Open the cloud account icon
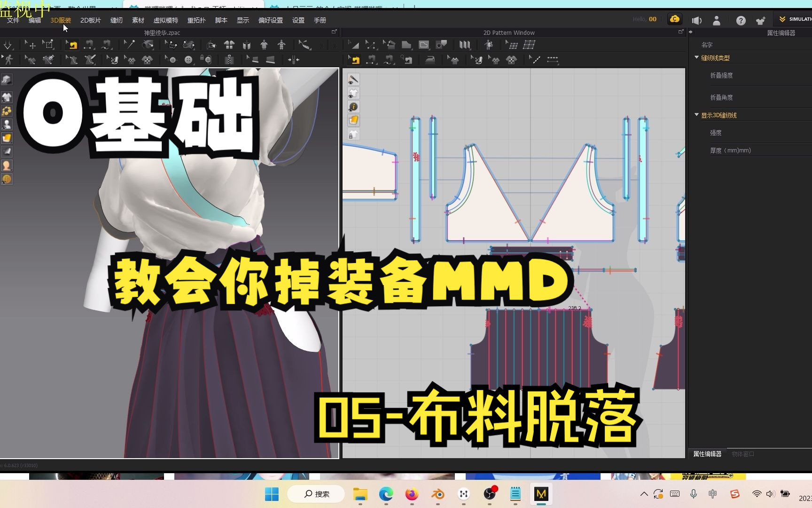The width and height of the screenshot is (812, 508). click(675, 19)
